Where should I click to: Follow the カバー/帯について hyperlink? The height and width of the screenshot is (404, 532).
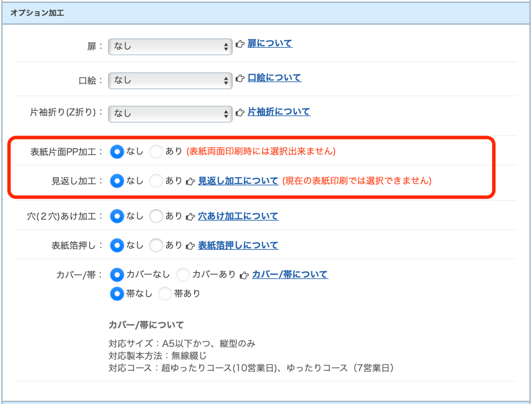tap(290, 274)
